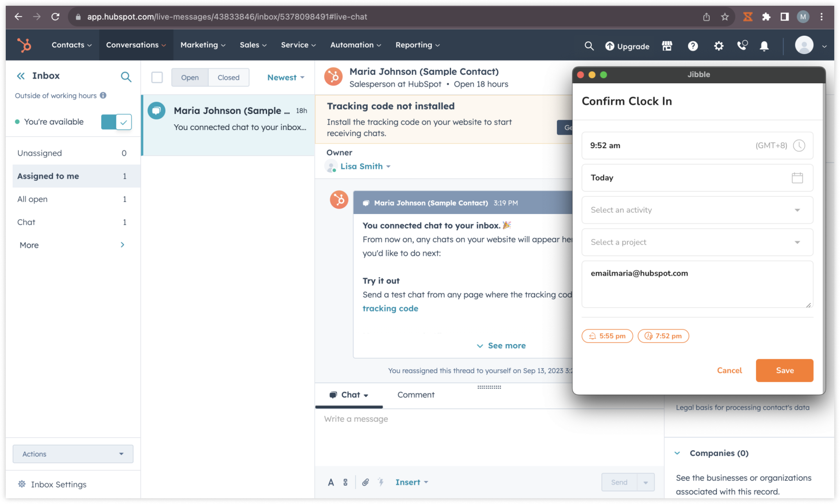Toggle off the You're available switch
This screenshot has height=504, width=840.
pos(116,122)
